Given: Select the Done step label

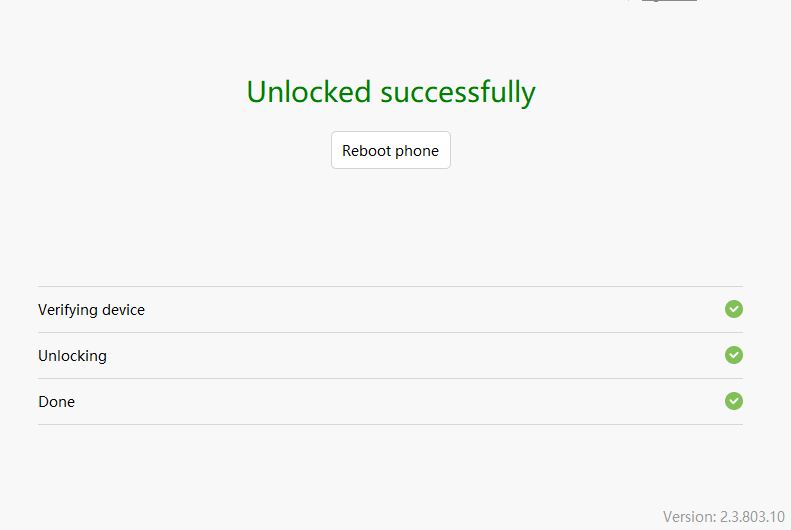Looking at the screenshot, I should 56,402.
